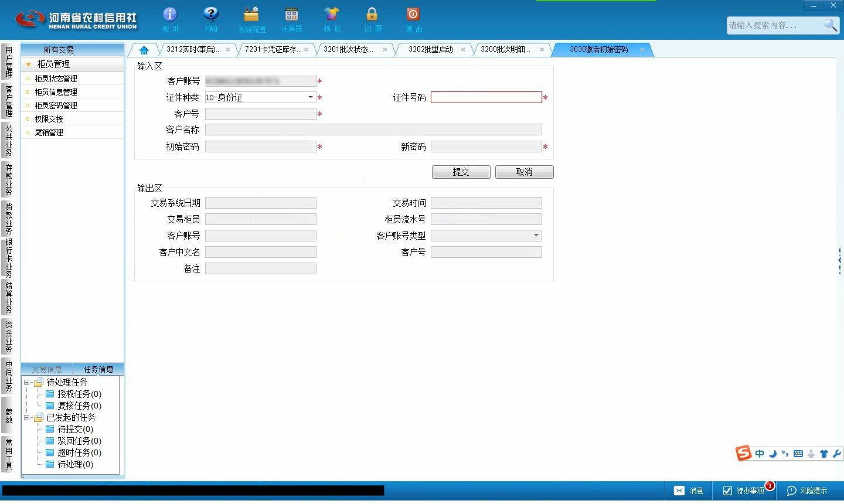The image size is (844, 504).
Task: Go to the home tab icon
Action: 144,50
